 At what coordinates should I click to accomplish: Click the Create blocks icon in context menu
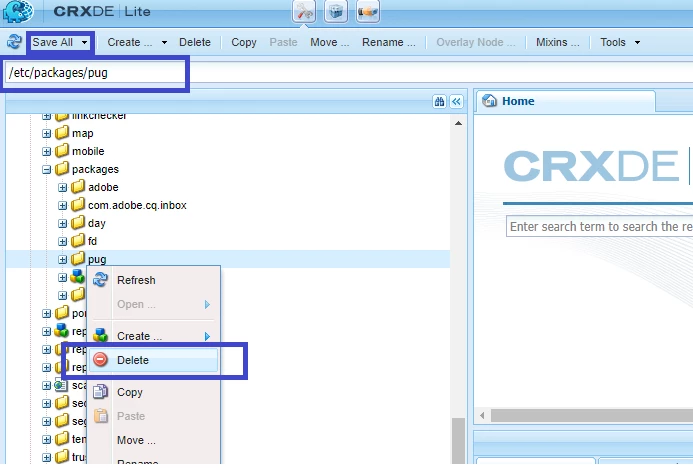coord(100,335)
